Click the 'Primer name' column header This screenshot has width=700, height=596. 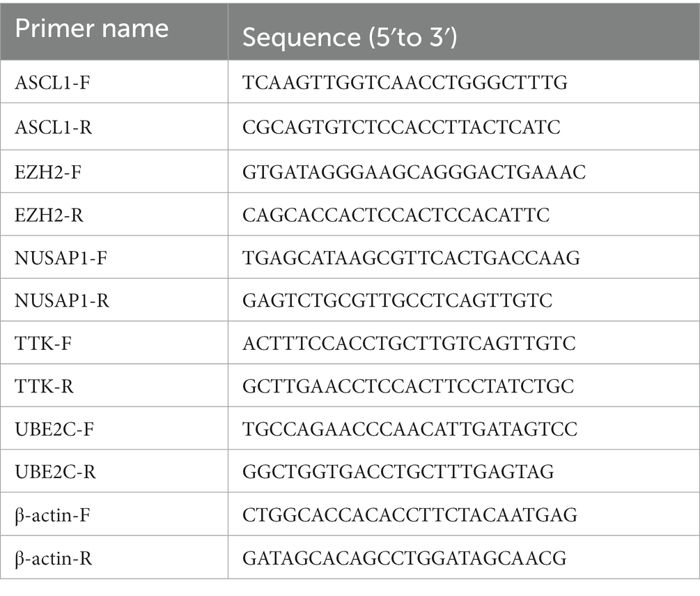coord(91,29)
